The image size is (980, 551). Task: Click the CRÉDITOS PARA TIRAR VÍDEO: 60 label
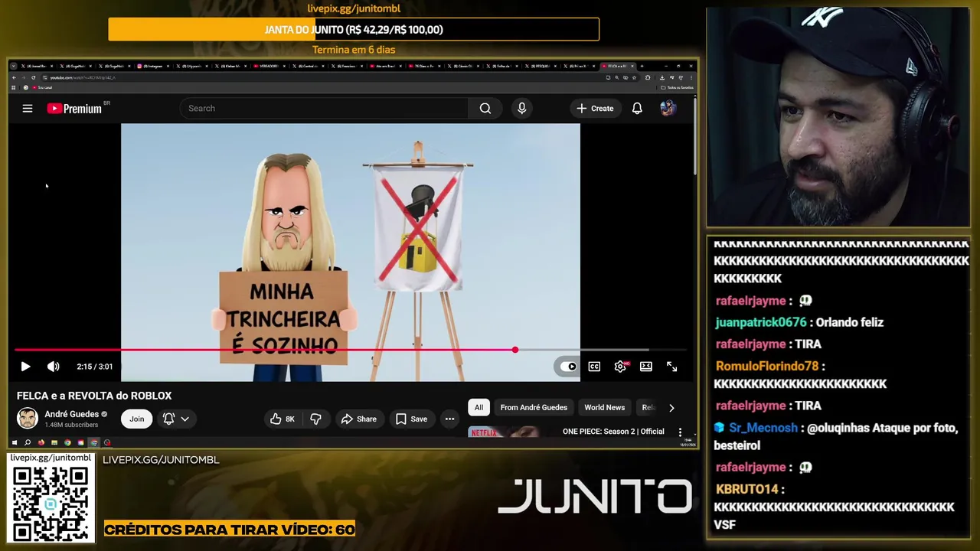pos(230,530)
